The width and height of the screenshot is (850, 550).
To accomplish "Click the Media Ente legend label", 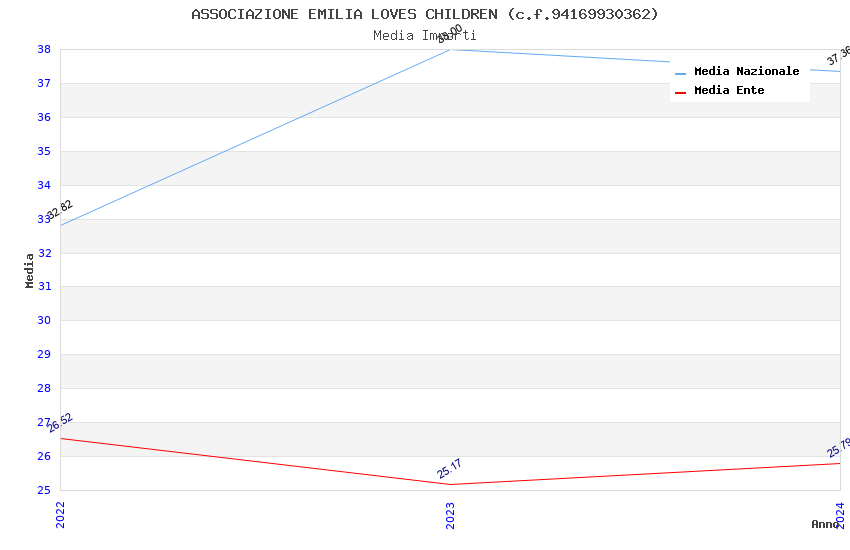I will (729, 90).
